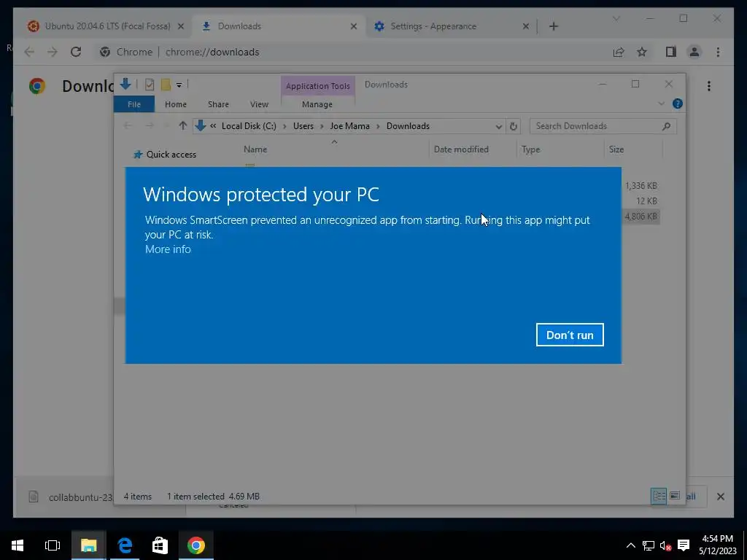Click the Explorer forward arrow
This screenshot has height=560, width=747.
[x=150, y=125]
